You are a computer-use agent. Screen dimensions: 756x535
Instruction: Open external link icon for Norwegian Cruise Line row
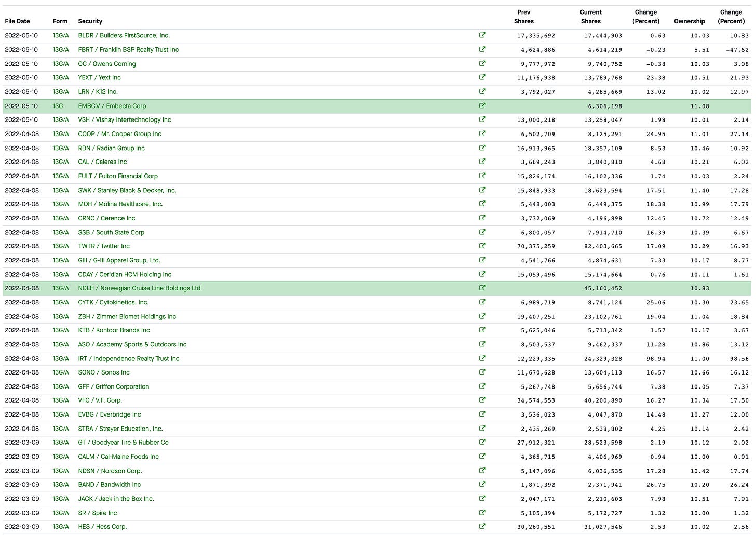(482, 288)
